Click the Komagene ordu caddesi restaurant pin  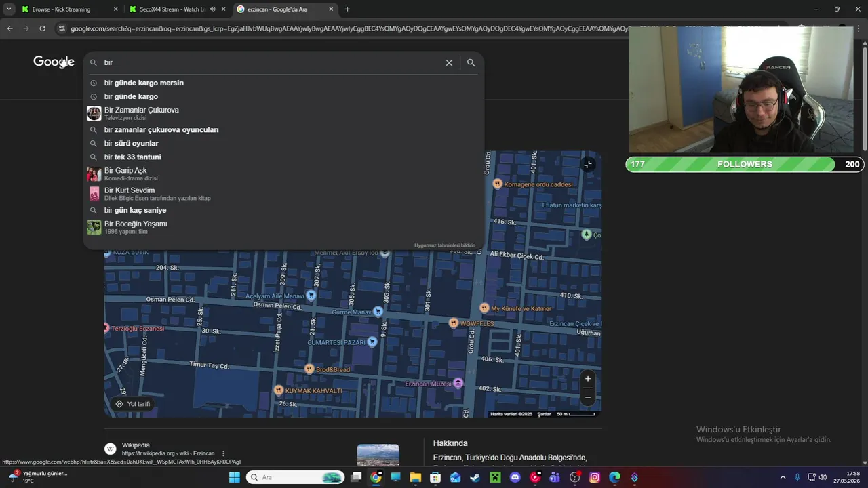click(497, 184)
